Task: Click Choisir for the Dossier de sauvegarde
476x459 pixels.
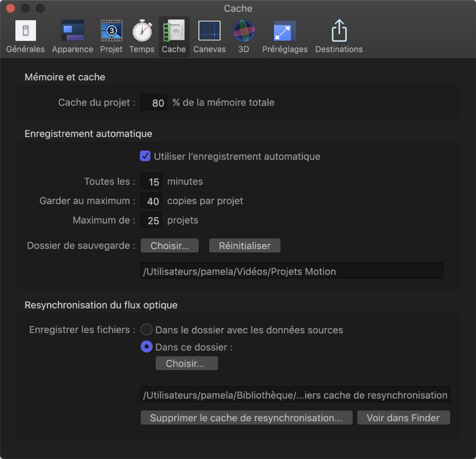Action: 169,245
